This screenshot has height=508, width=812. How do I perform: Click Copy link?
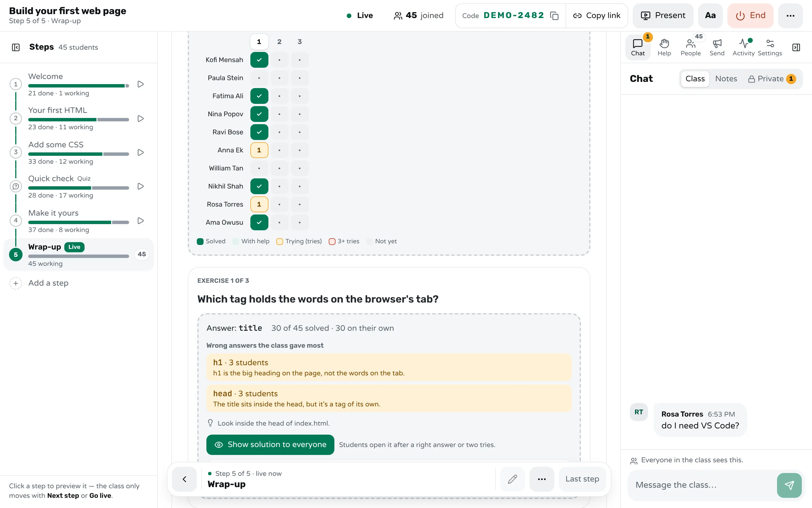597,16
